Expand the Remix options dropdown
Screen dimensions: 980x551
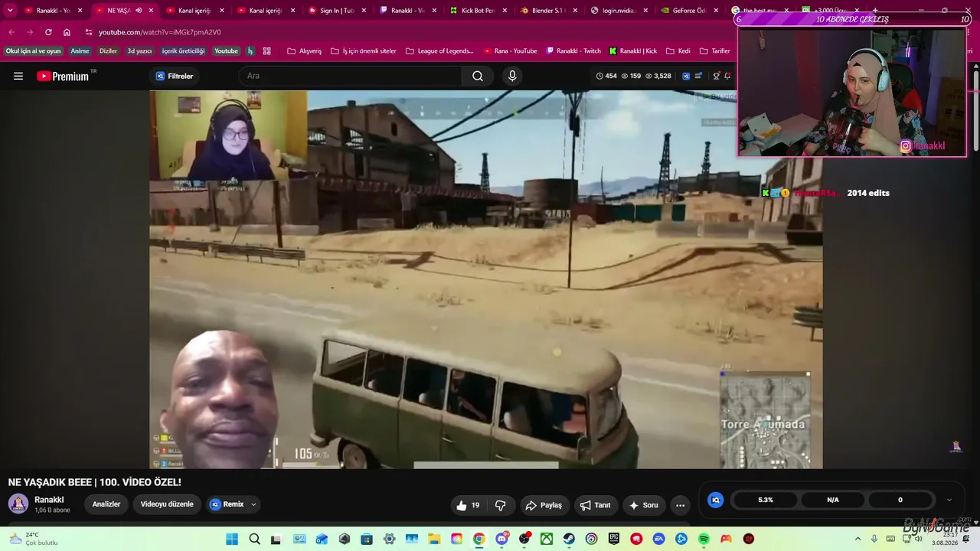[x=253, y=504]
